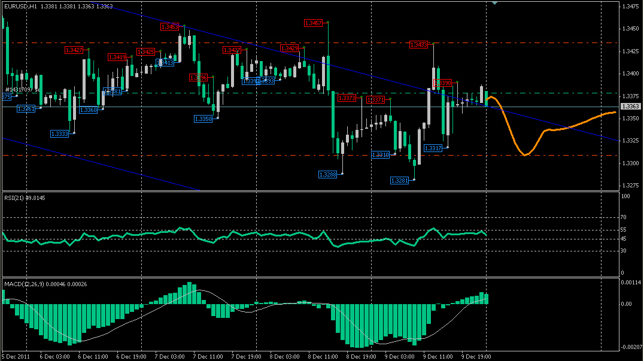Select the red 1.3453 high price label
Viewport: 644px width, 361px height.
(169, 27)
